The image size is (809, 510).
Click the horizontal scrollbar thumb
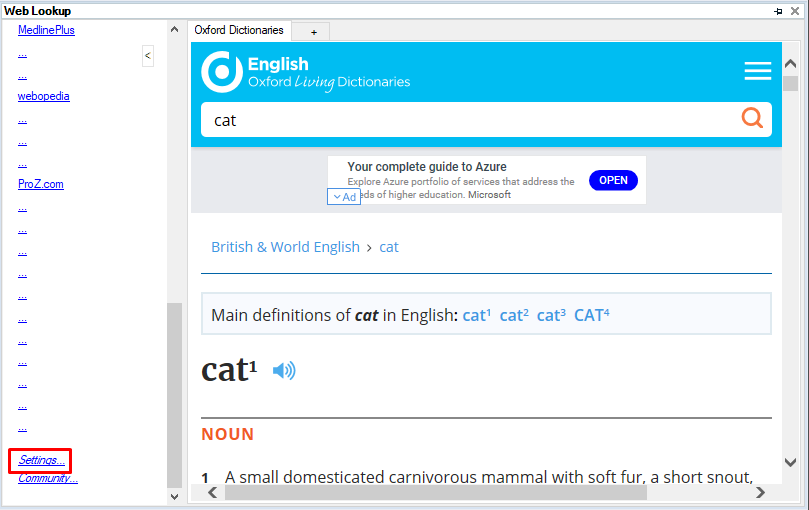point(435,493)
